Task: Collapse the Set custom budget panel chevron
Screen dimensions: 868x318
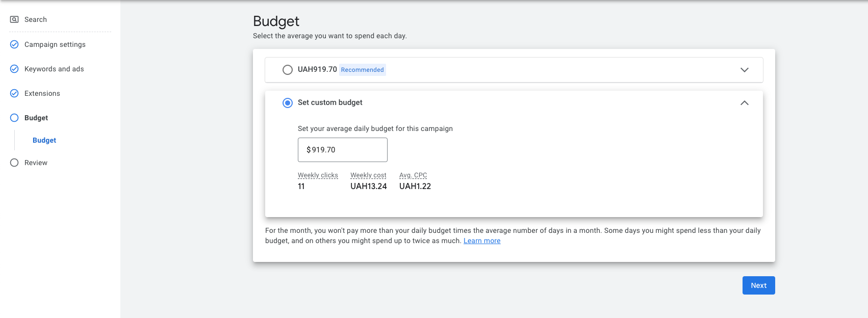Action: 745,103
